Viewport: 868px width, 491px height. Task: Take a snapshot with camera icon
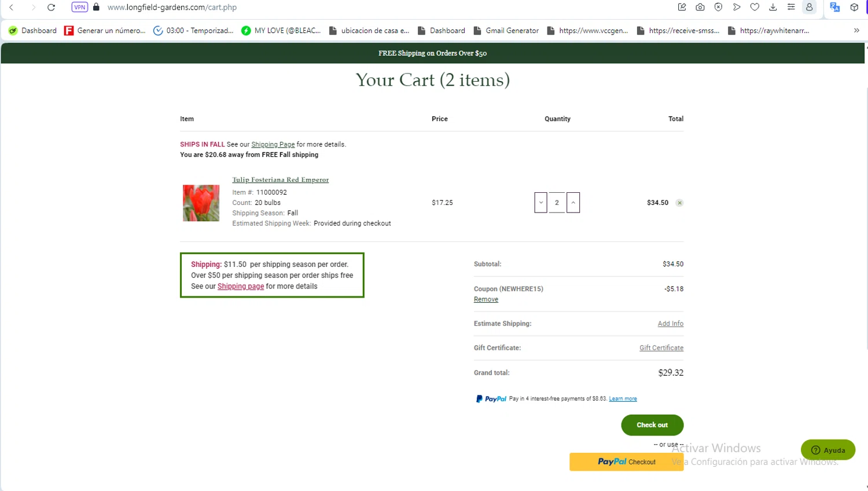pos(700,8)
